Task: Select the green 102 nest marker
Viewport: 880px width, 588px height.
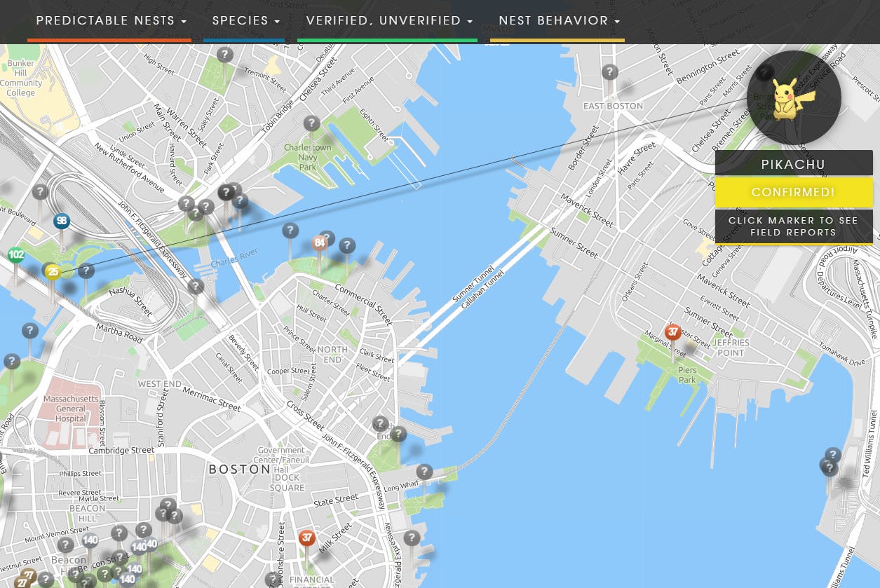Action: pyautogui.click(x=16, y=255)
